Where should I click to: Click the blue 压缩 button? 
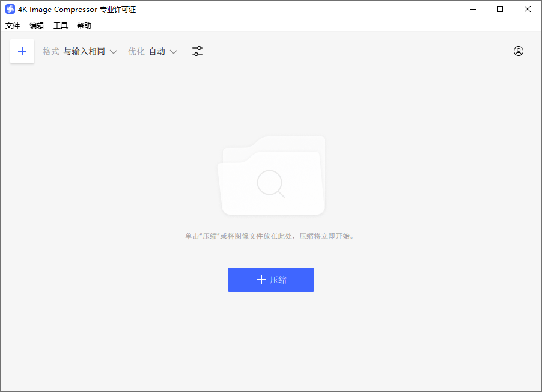tap(271, 280)
